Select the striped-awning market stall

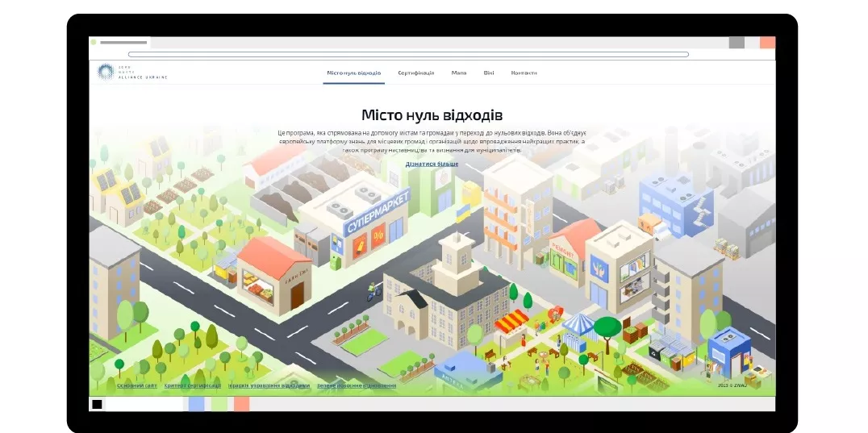pos(515,326)
